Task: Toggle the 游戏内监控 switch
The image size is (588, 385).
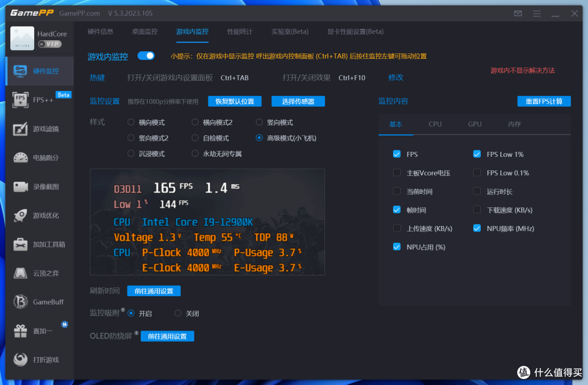Action: pos(146,56)
